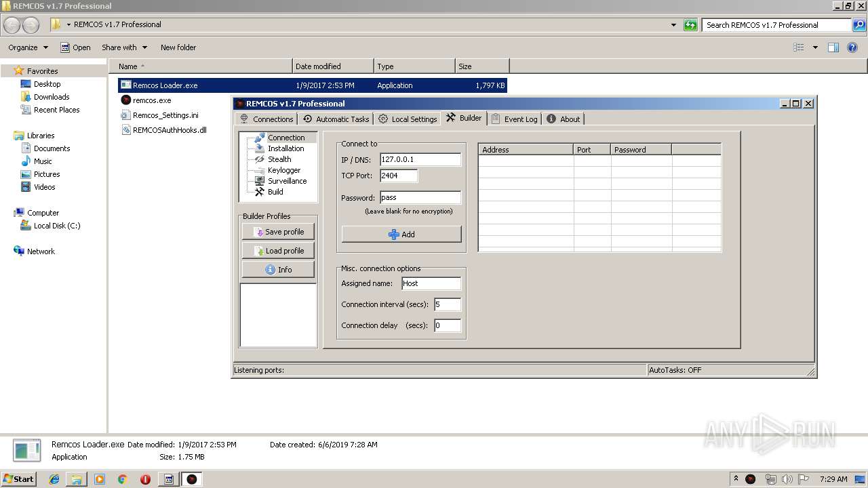868x488 pixels.
Task: Click the Password column header in list
Action: [x=642, y=150]
